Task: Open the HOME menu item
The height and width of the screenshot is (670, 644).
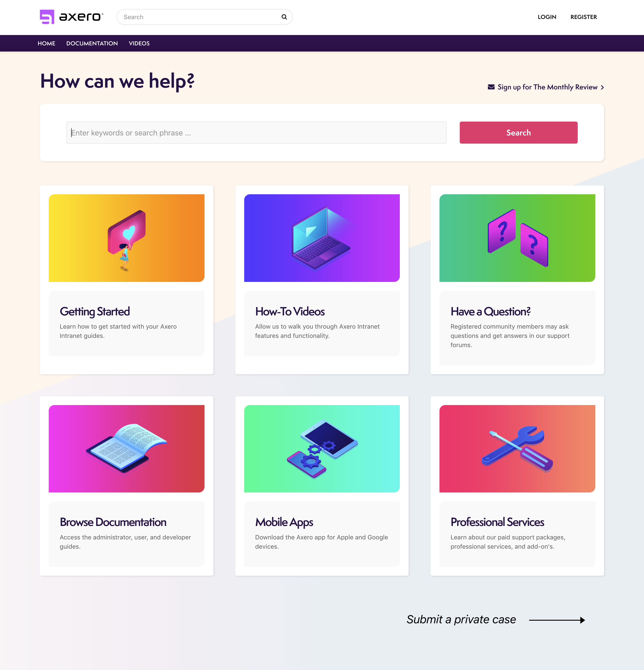Action: pyautogui.click(x=46, y=43)
